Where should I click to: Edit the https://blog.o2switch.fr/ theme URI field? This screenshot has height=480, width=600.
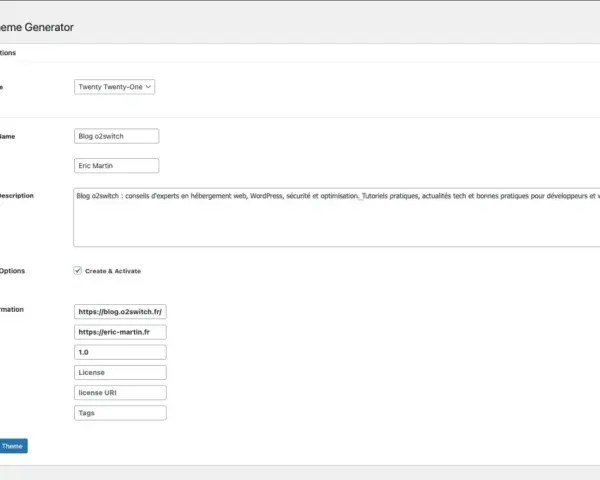tap(120, 312)
